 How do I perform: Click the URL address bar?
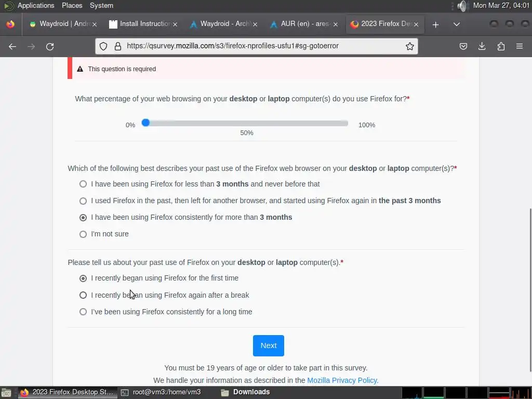257,46
